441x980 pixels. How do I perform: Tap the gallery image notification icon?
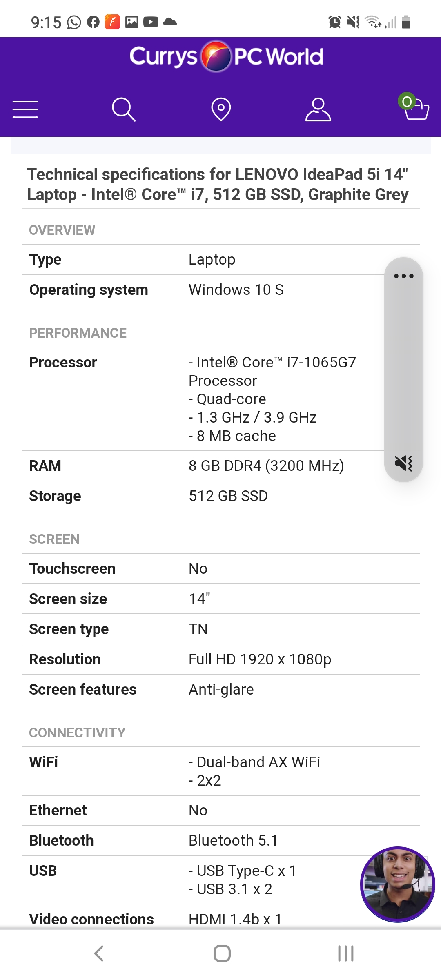[x=131, y=22]
